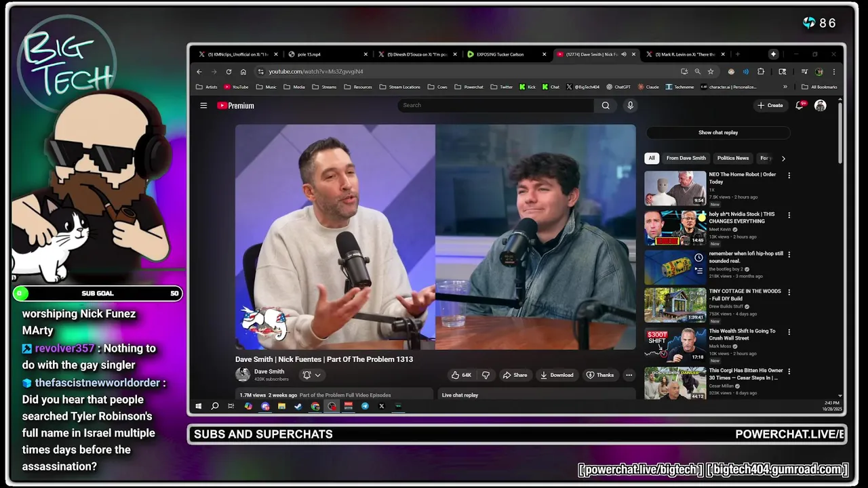Screen dimensions: 868x488
Task: Click the YouTube Premium logo
Action: [235, 105]
